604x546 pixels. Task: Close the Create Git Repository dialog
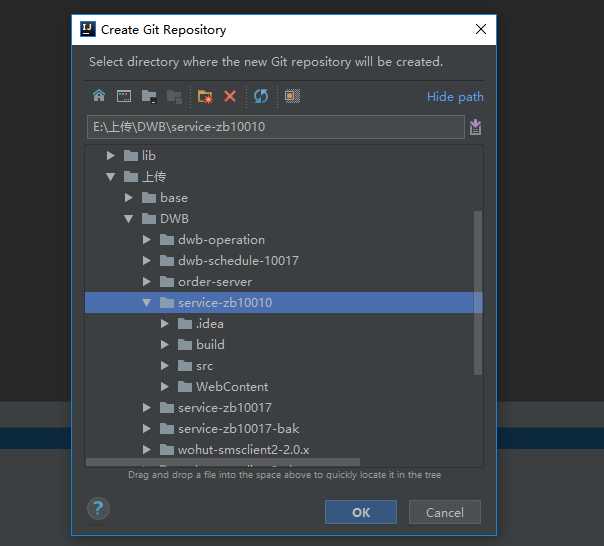tap(481, 29)
